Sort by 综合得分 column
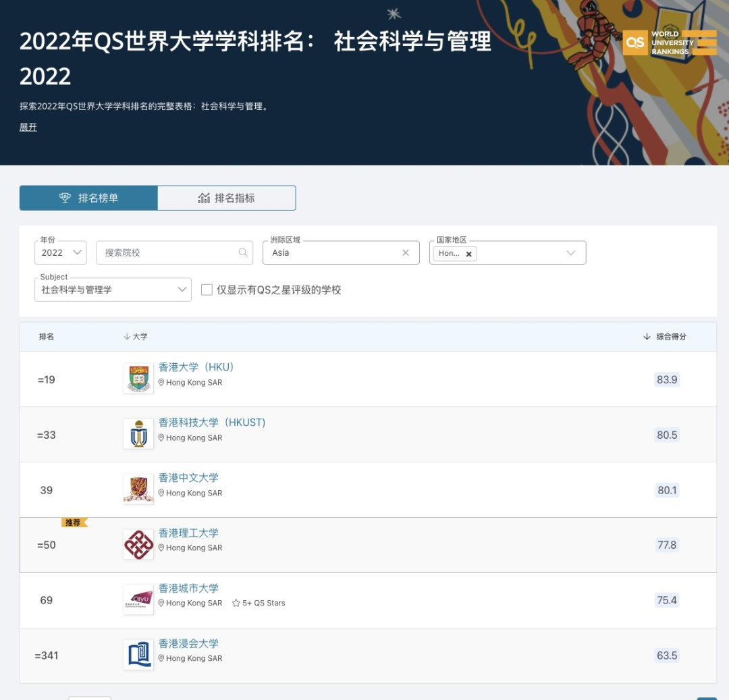Viewport: 729px width, 700px height. tap(665, 337)
